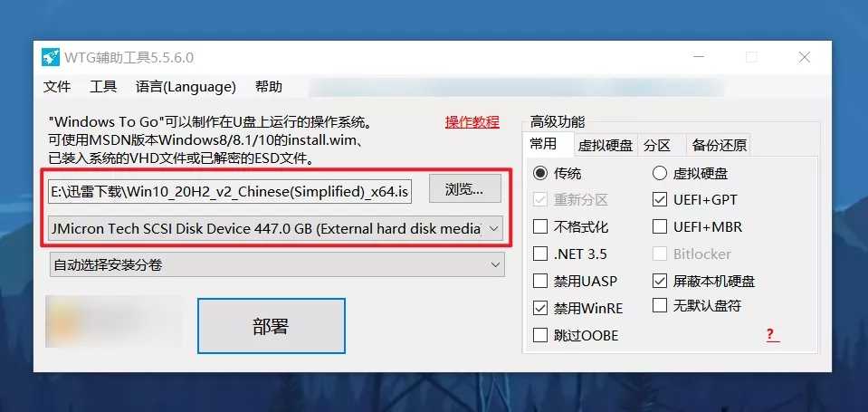The width and height of the screenshot is (868, 412).
Task: Open the 工具 menu
Action: pos(103,87)
